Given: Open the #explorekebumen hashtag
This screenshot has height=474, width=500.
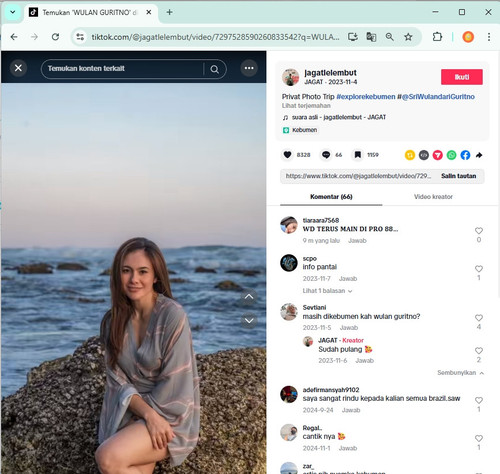Looking at the screenshot, I should (x=366, y=97).
